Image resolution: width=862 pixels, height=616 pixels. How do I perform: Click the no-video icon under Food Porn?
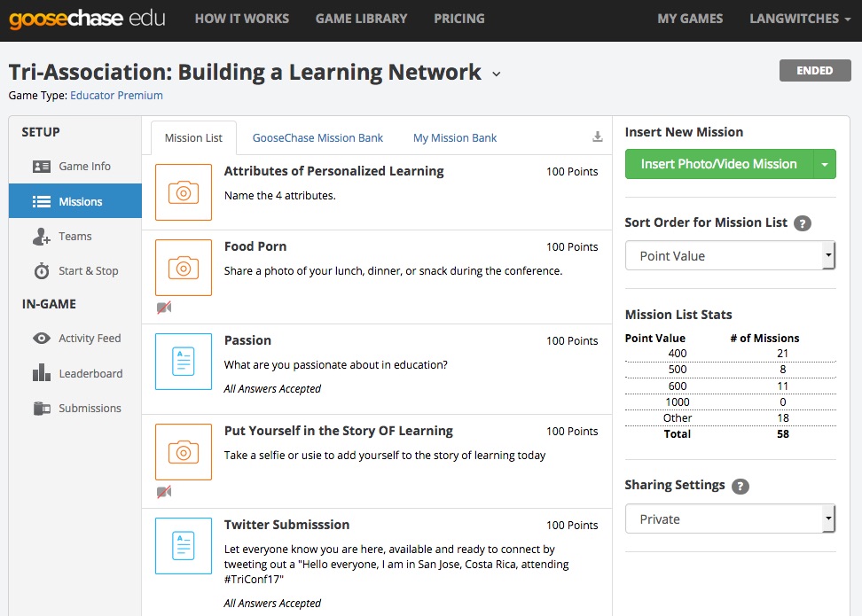164,308
